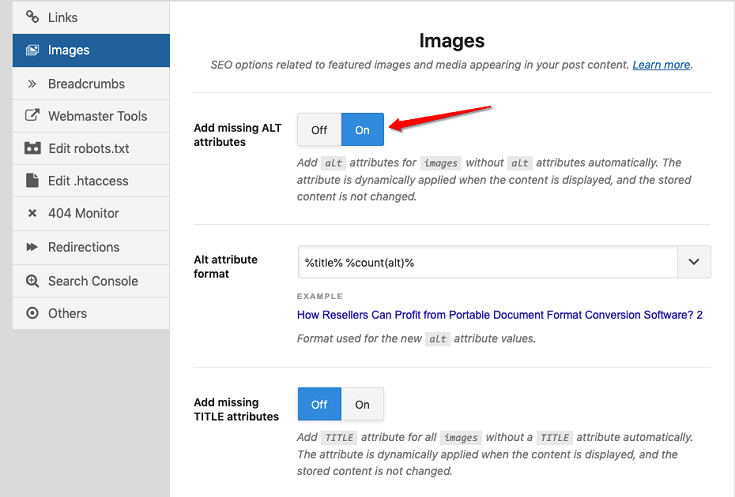Open the Breadcrumbs settings tab
The height and width of the screenshot is (497, 735).
coord(91,83)
